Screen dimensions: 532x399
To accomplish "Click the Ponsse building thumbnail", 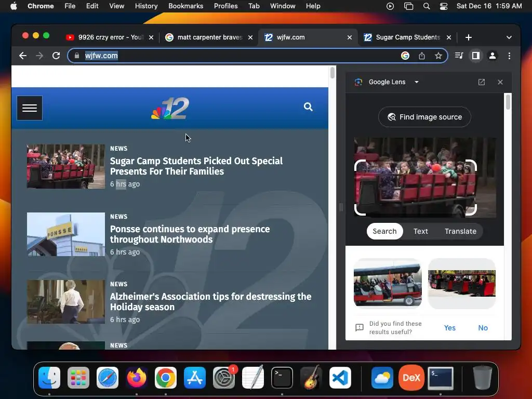I will click(66, 234).
